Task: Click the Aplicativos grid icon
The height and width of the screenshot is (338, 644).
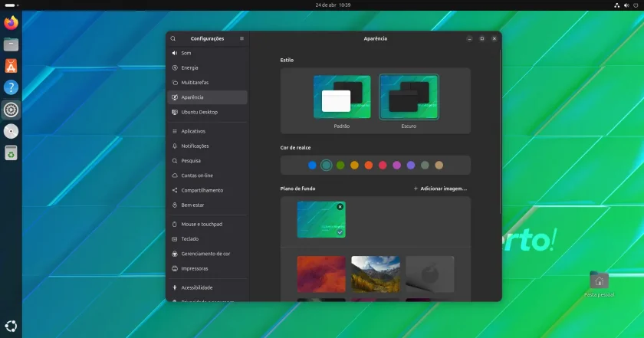Action: [x=175, y=131]
